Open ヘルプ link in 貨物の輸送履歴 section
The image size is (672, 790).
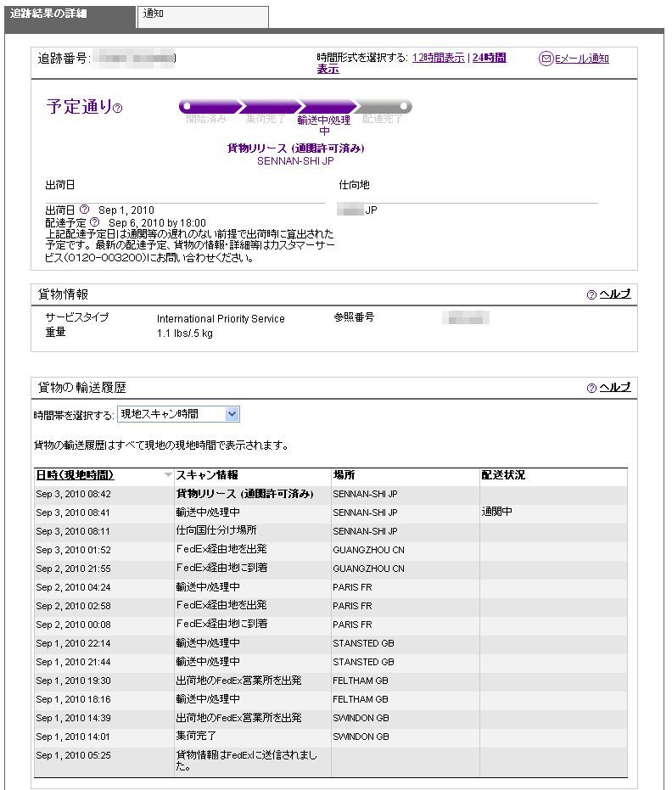614,388
